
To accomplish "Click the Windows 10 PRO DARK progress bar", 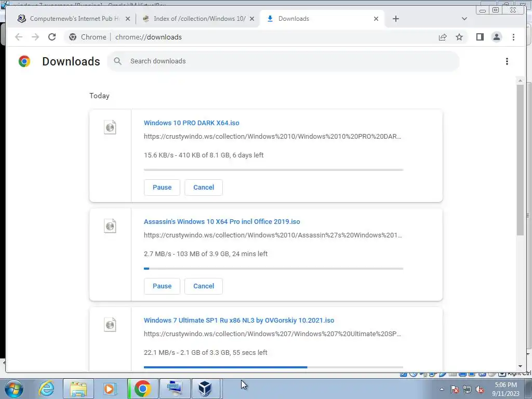I will click(273, 170).
